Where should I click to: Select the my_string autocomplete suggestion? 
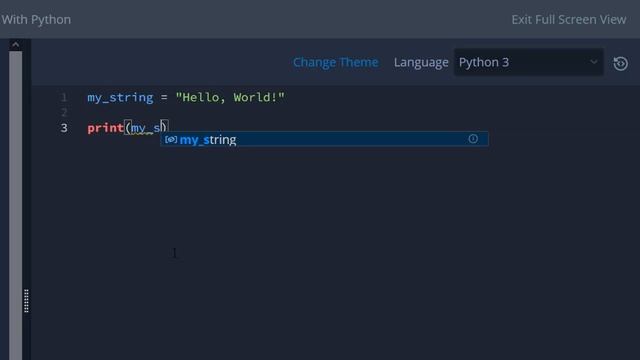(324, 139)
